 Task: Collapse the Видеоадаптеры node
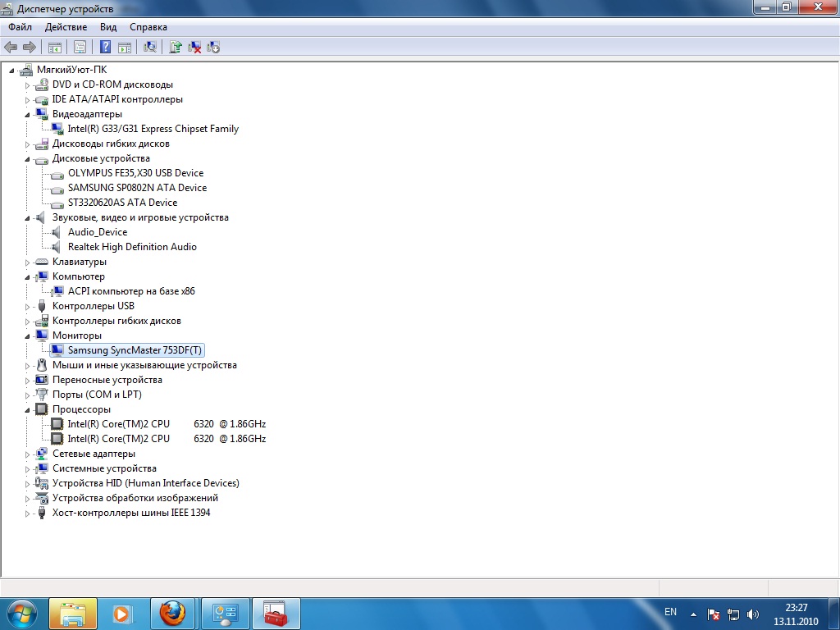tap(27, 115)
